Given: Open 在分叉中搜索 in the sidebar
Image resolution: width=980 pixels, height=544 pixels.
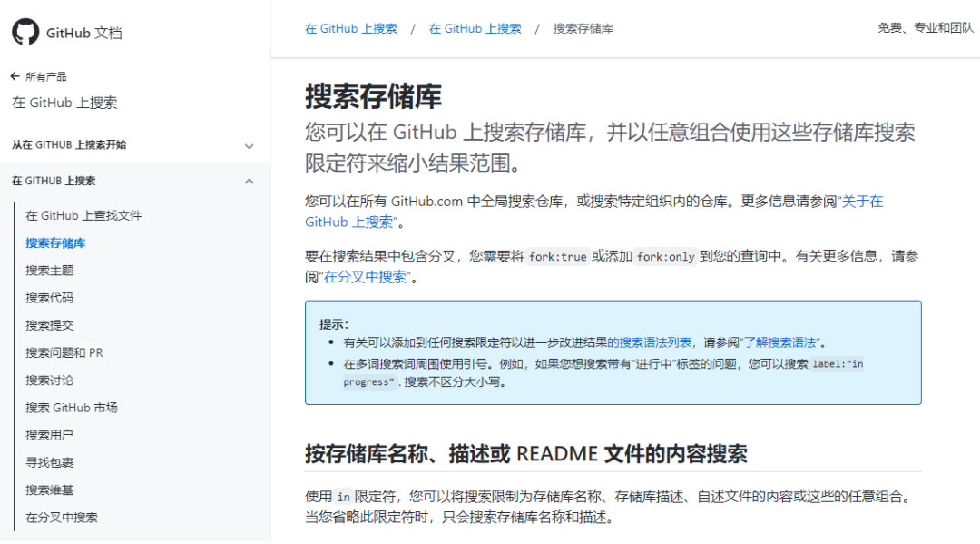Looking at the screenshot, I should pyautogui.click(x=62, y=519).
